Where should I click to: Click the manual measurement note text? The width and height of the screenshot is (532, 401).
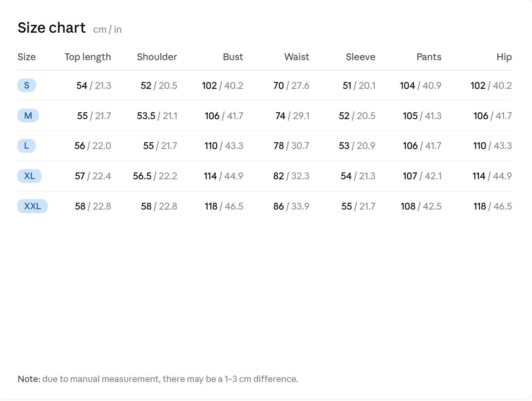tap(158, 379)
